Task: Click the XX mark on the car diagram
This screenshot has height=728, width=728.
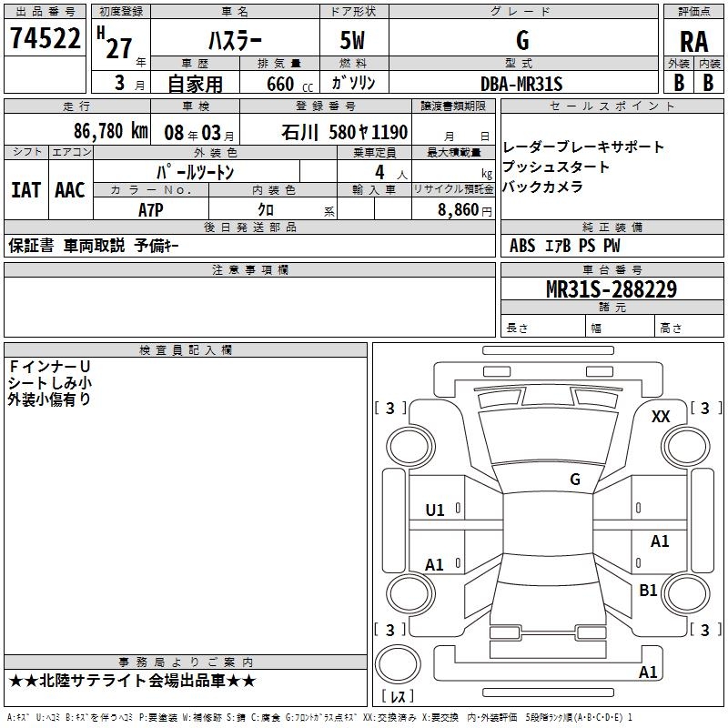Action: (661, 416)
